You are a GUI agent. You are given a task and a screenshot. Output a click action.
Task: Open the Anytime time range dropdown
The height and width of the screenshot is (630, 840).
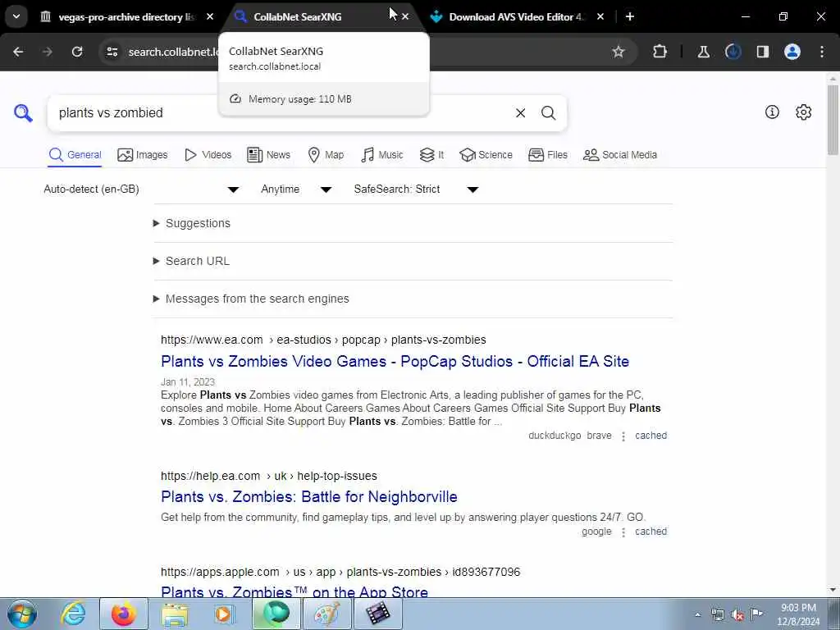296,189
